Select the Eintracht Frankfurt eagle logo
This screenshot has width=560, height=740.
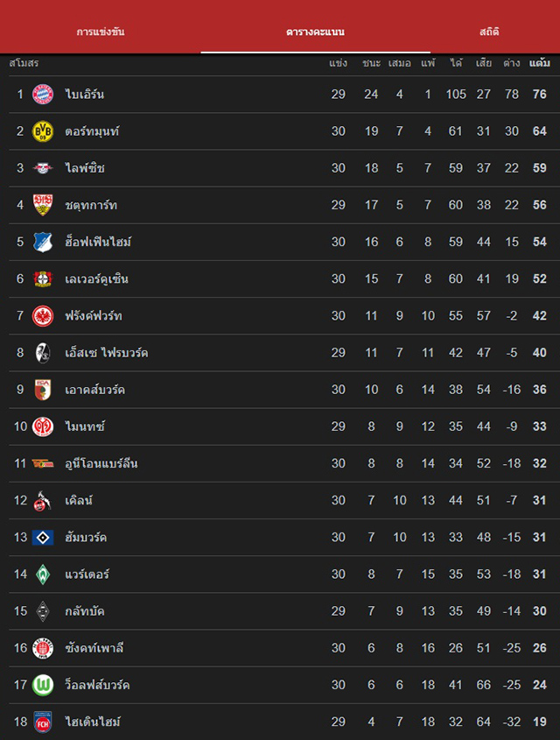click(x=43, y=316)
